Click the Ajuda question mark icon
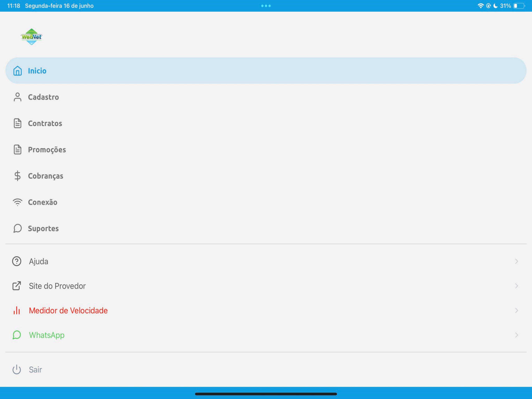This screenshot has width=532, height=399. (17, 261)
